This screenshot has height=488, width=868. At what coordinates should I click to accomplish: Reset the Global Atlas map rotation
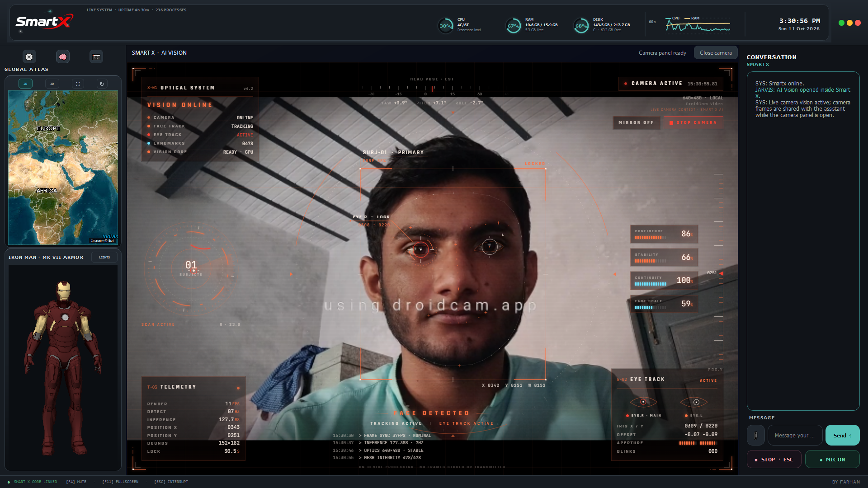pyautogui.click(x=102, y=84)
